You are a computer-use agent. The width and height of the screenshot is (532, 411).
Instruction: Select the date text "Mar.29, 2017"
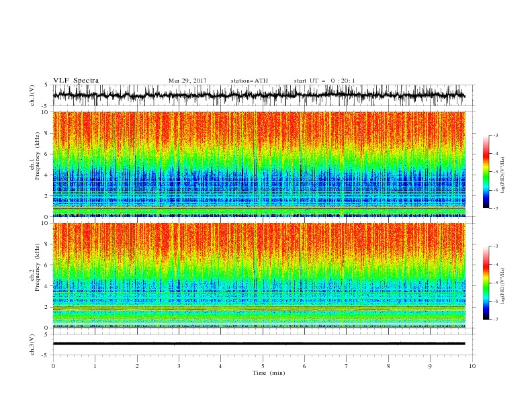pos(187,81)
